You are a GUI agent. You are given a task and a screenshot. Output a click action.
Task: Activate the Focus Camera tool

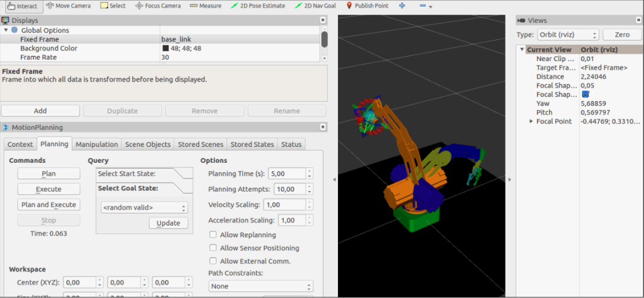pyautogui.click(x=158, y=6)
